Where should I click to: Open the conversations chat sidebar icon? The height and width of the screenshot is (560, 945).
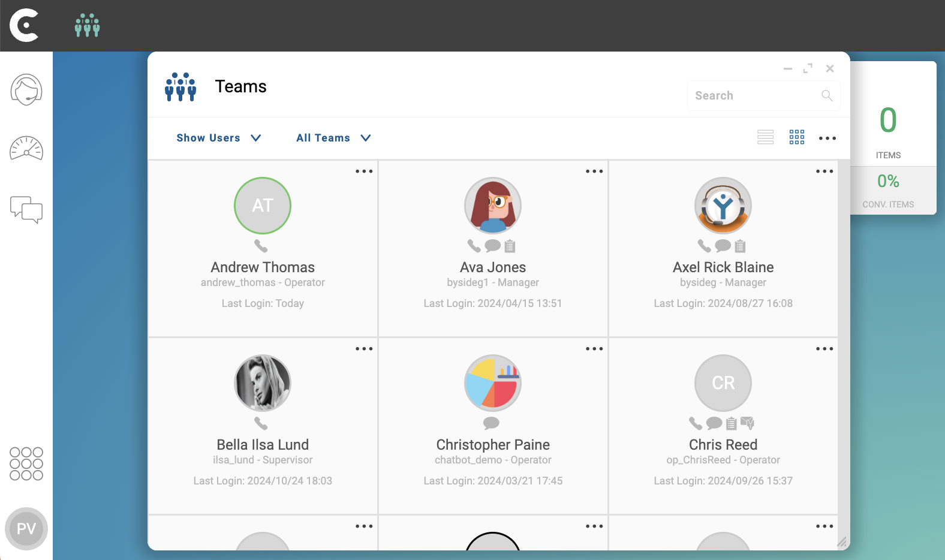coord(26,209)
